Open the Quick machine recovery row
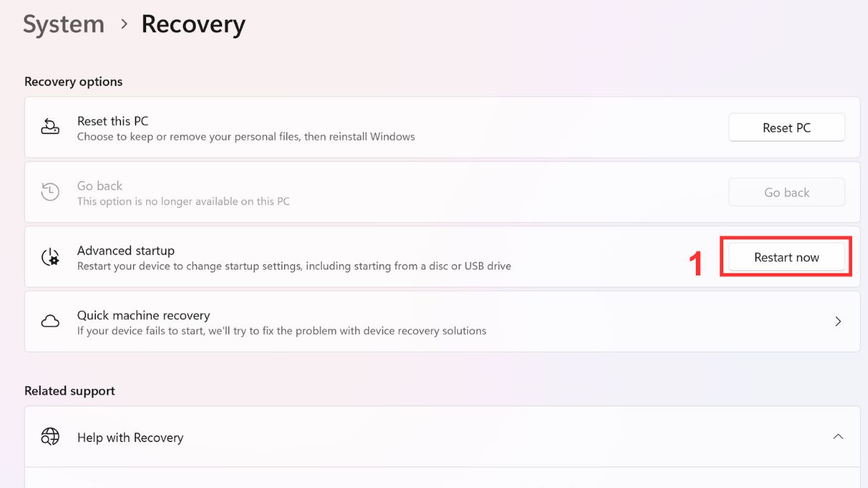868x488 pixels. coord(289,321)
